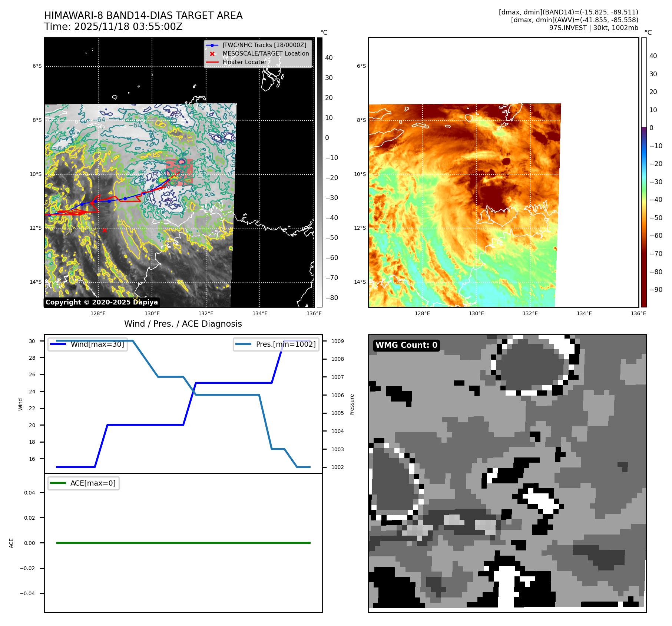Click the red shaded floater box on the map
Viewport: 672px width, 626px height.
tap(179, 172)
